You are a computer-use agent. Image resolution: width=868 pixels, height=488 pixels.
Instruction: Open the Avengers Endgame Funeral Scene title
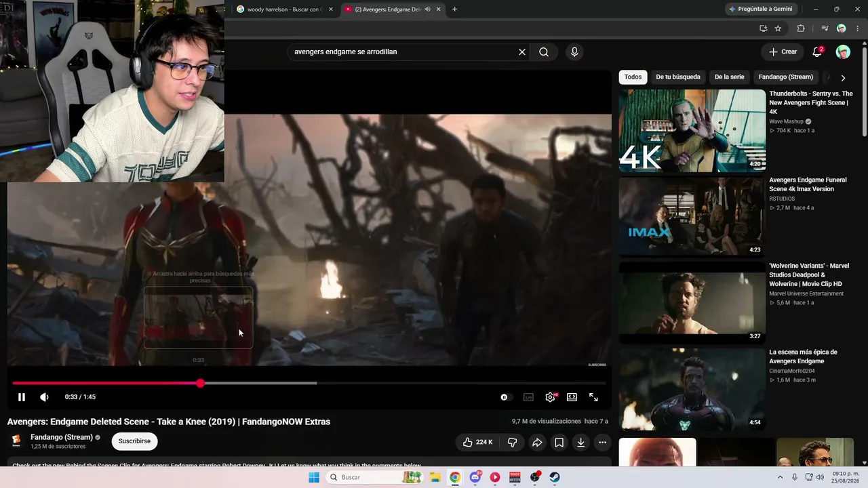click(x=808, y=184)
